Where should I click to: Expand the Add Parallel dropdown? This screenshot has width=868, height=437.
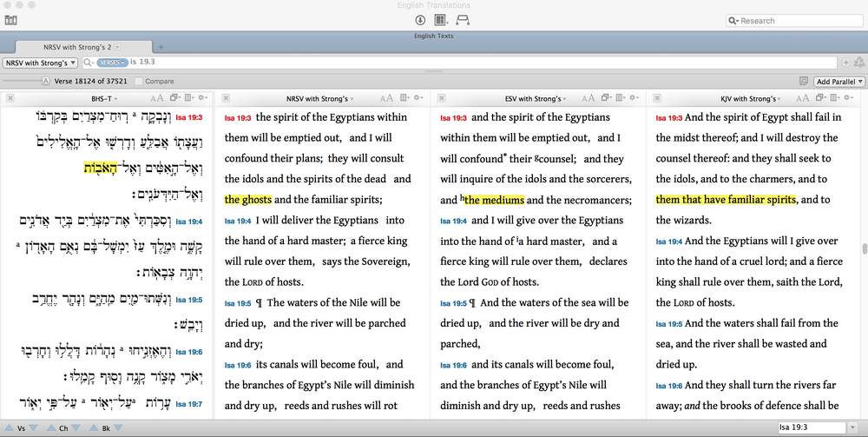[x=839, y=82]
